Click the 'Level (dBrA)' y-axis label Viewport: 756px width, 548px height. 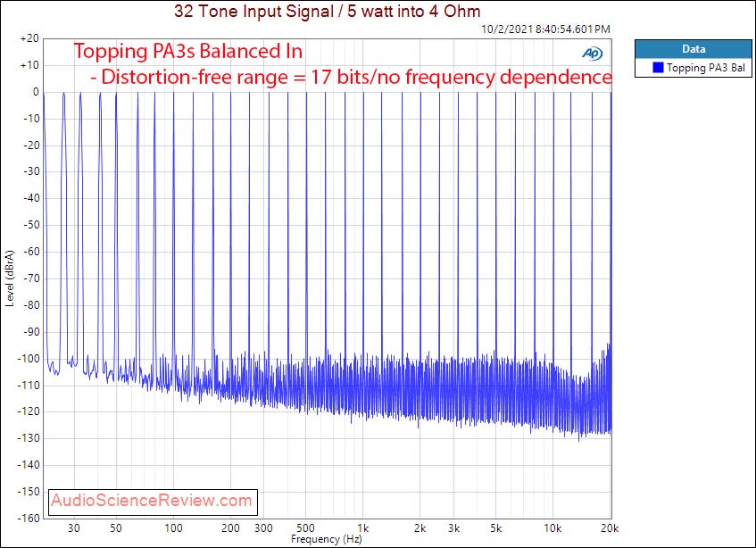pyautogui.click(x=10, y=278)
